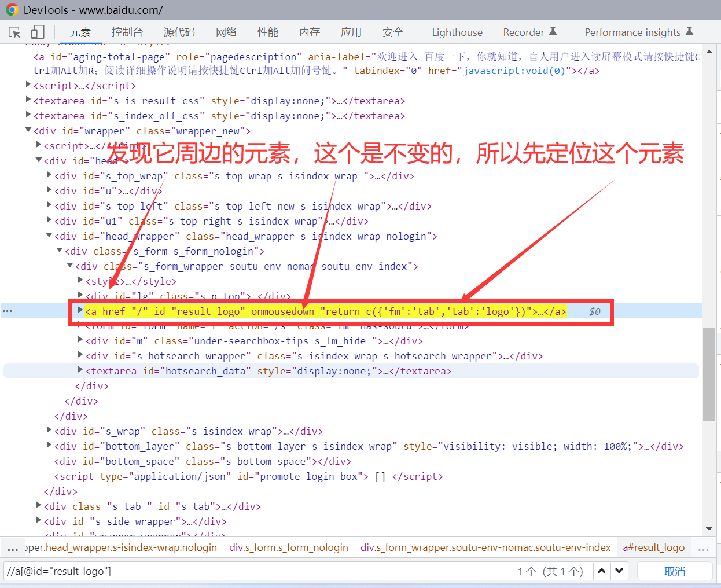The image size is (721, 588).
Task: Expand the div id="m" node
Action: [80, 340]
